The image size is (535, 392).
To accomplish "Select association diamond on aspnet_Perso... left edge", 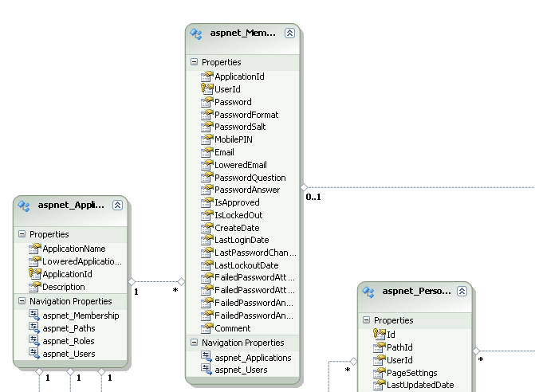I will point(353,361).
